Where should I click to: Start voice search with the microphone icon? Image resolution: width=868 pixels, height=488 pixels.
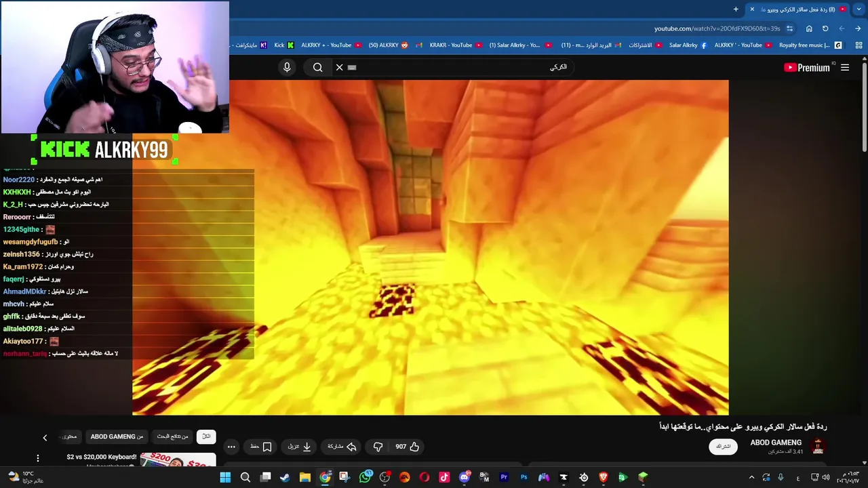tap(287, 67)
